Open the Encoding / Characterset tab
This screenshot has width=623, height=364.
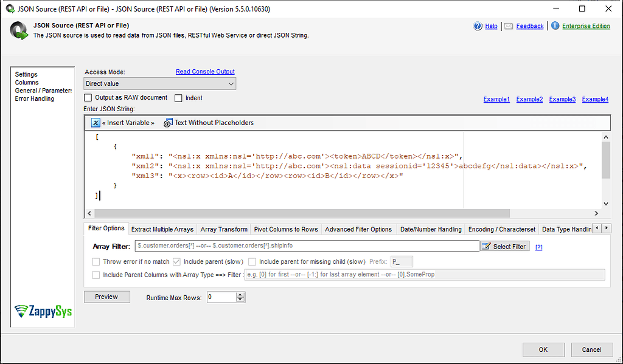click(501, 228)
